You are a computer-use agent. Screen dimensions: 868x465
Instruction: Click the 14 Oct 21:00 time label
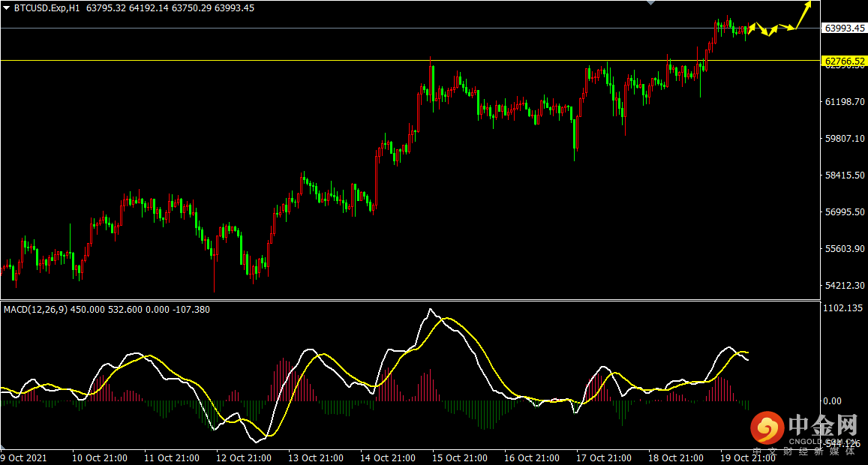[388, 458]
